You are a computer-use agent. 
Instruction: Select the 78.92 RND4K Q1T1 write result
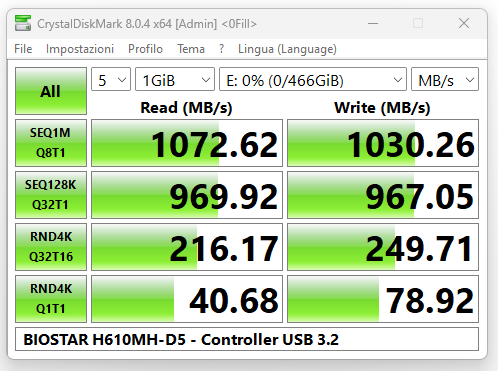point(383,299)
